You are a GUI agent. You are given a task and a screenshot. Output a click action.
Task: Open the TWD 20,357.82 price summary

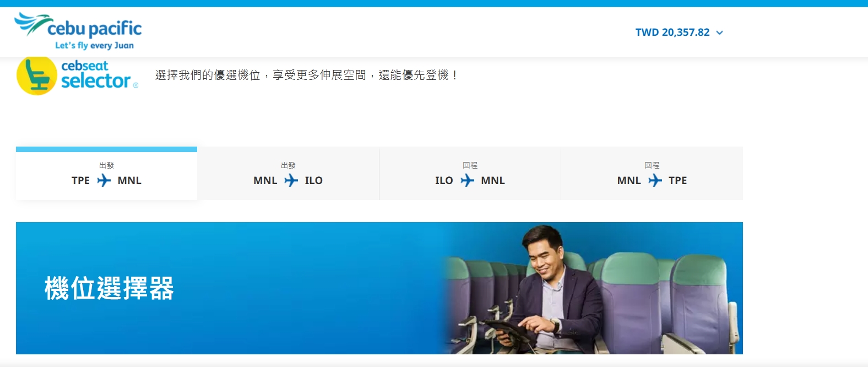(672, 33)
